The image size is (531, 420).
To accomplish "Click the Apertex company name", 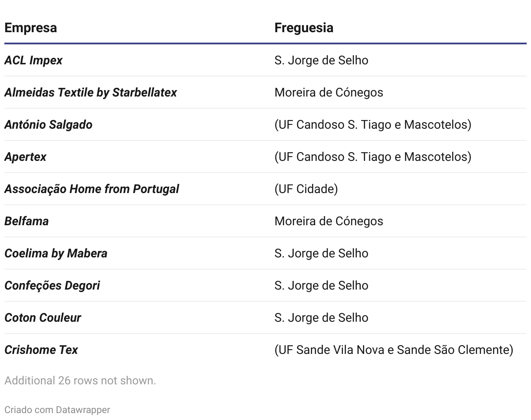I will click(x=25, y=157).
